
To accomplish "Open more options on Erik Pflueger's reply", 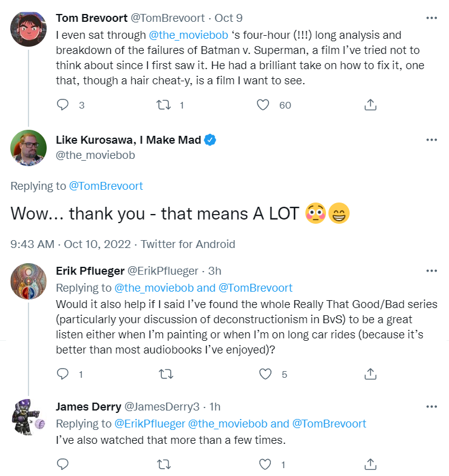I will point(431,270).
